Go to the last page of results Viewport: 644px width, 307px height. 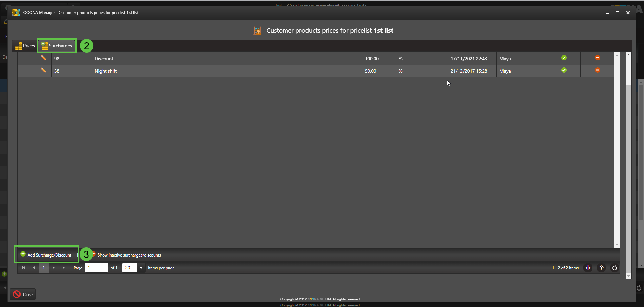64,268
